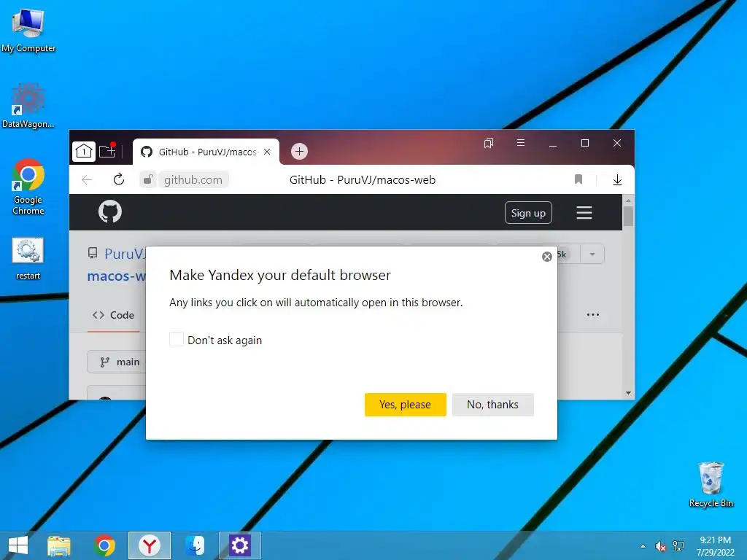Image resolution: width=747 pixels, height=560 pixels.
Task: Open the gear settings app in taskbar
Action: pos(239,545)
